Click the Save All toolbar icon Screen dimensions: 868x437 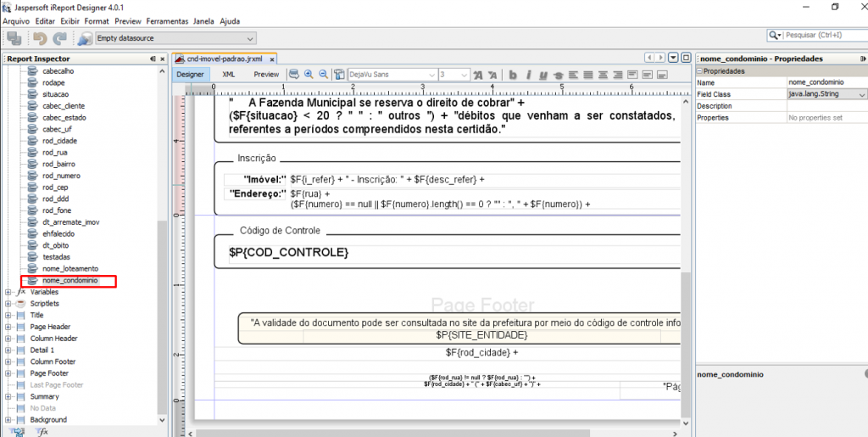tap(14, 38)
